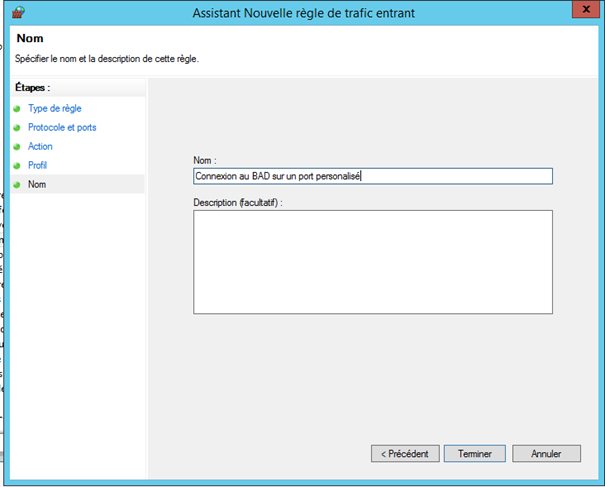Click green bullet next to Action step
The height and width of the screenshot is (487, 605).
pos(17,147)
